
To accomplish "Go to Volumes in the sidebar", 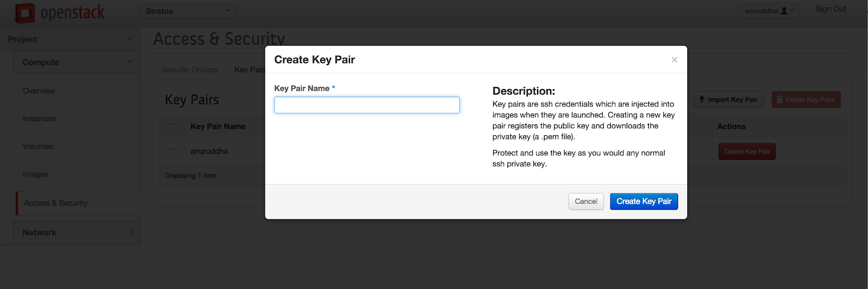I will pos(38,146).
